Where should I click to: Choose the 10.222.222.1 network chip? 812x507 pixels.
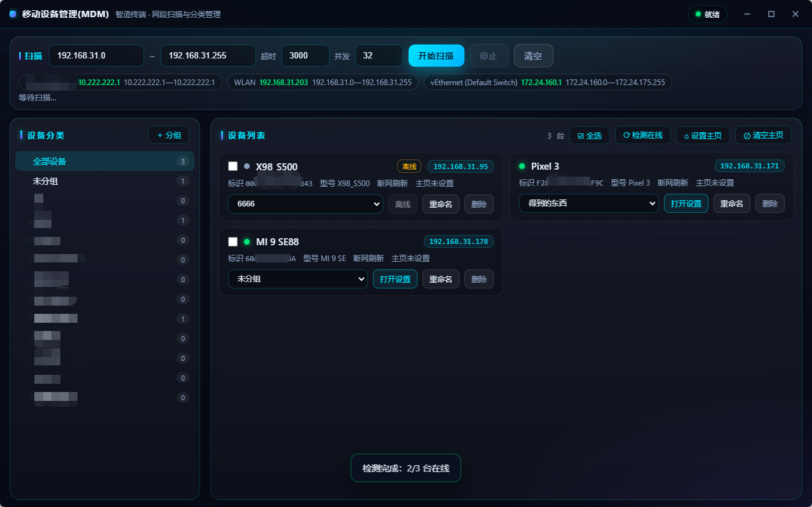tap(121, 83)
